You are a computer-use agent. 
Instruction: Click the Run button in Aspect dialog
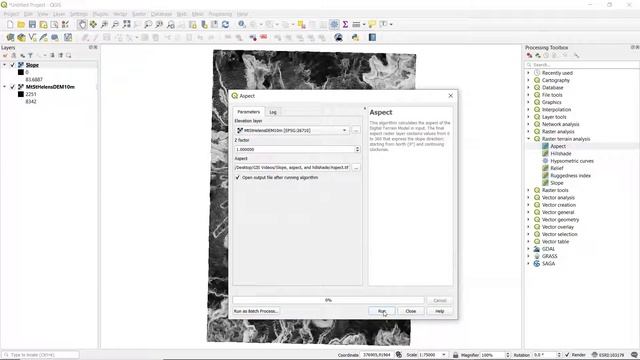point(382,311)
